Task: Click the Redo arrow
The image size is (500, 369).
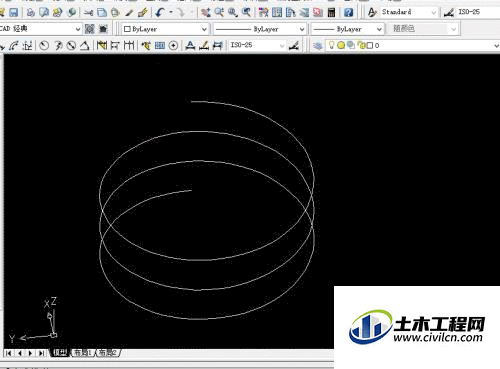Action: click(181, 13)
